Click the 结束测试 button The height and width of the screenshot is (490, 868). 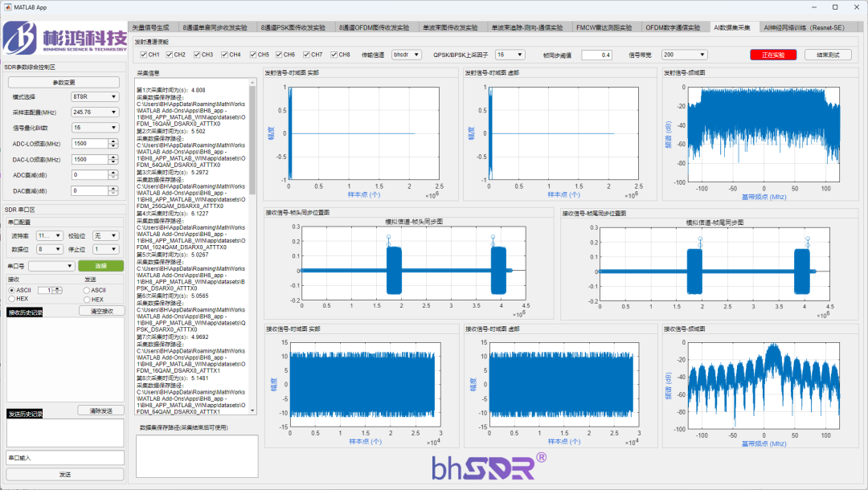827,55
